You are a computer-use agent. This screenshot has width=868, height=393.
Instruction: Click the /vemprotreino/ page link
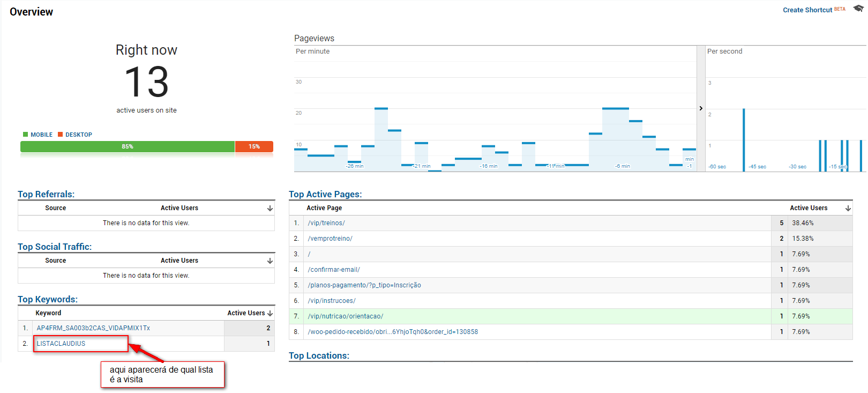(330, 239)
